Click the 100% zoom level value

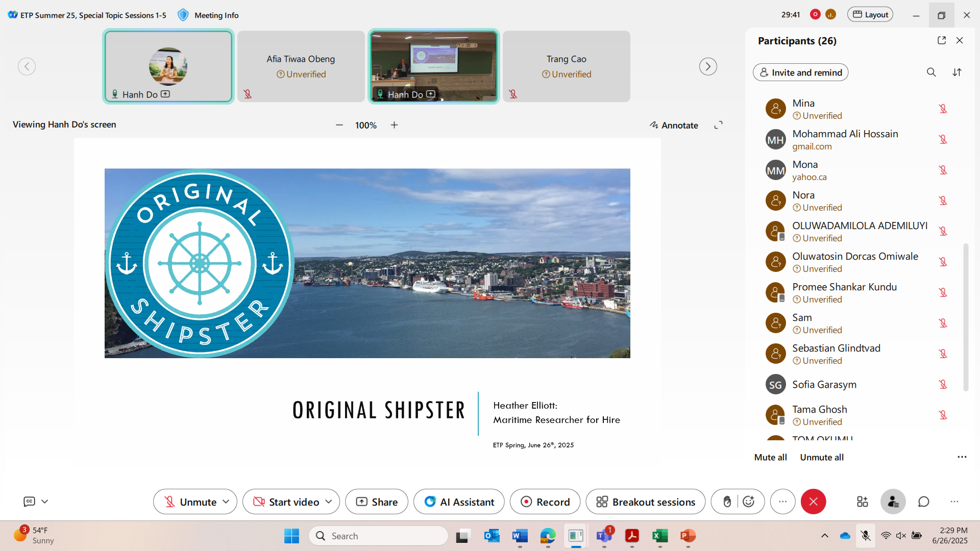366,125
